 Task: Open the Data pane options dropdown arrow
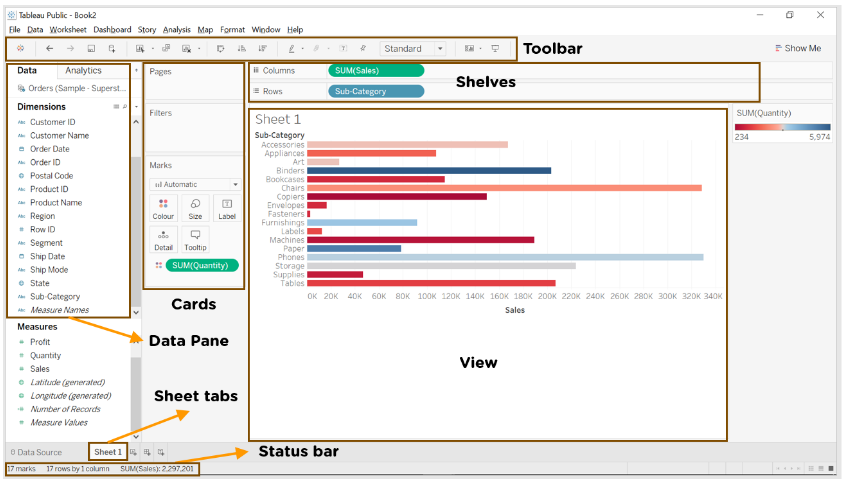click(x=133, y=71)
